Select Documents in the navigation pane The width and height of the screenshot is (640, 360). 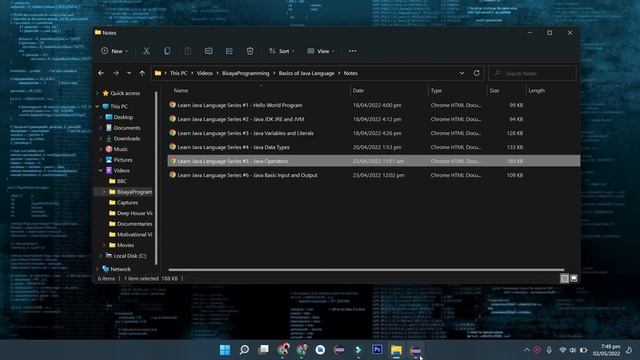click(x=127, y=128)
